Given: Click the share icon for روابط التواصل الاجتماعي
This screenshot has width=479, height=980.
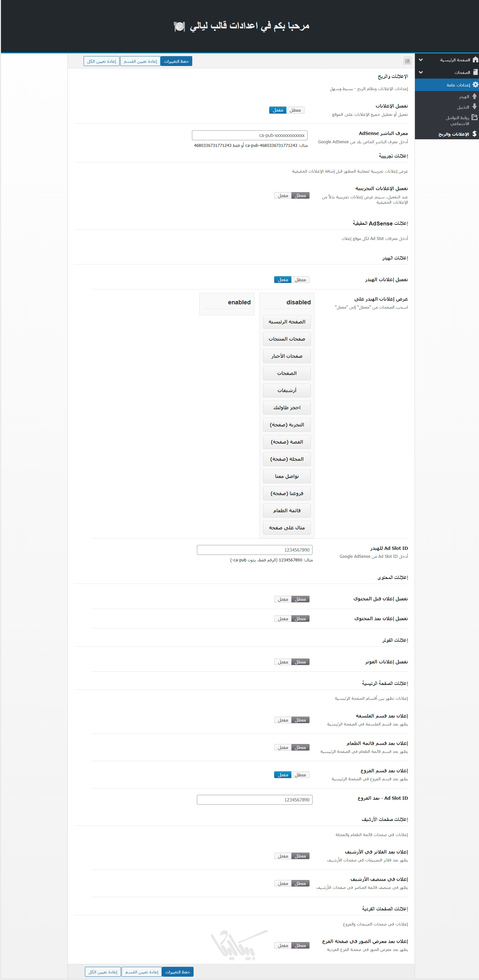Looking at the screenshot, I should (x=474, y=118).
